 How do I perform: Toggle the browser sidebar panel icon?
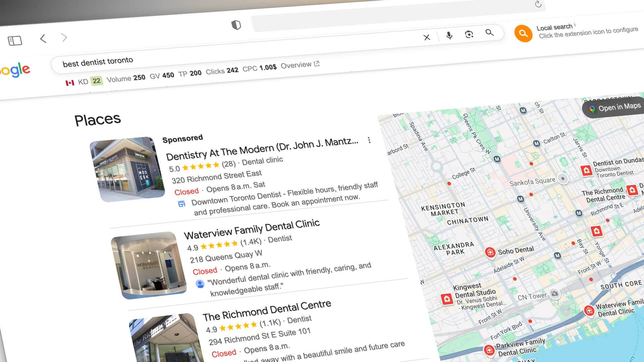[15, 41]
